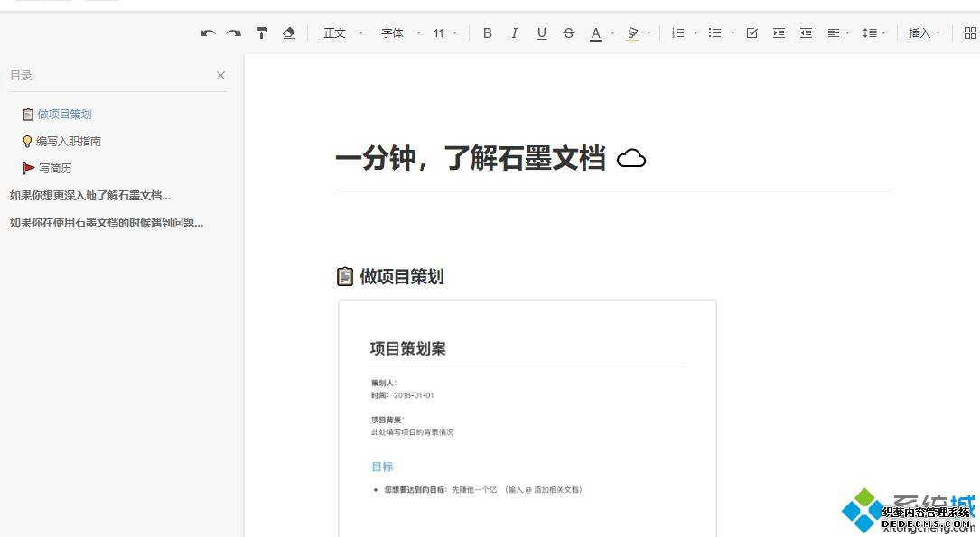
Task: Jump to 写简历 in outline
Action: tap(55, 168)
